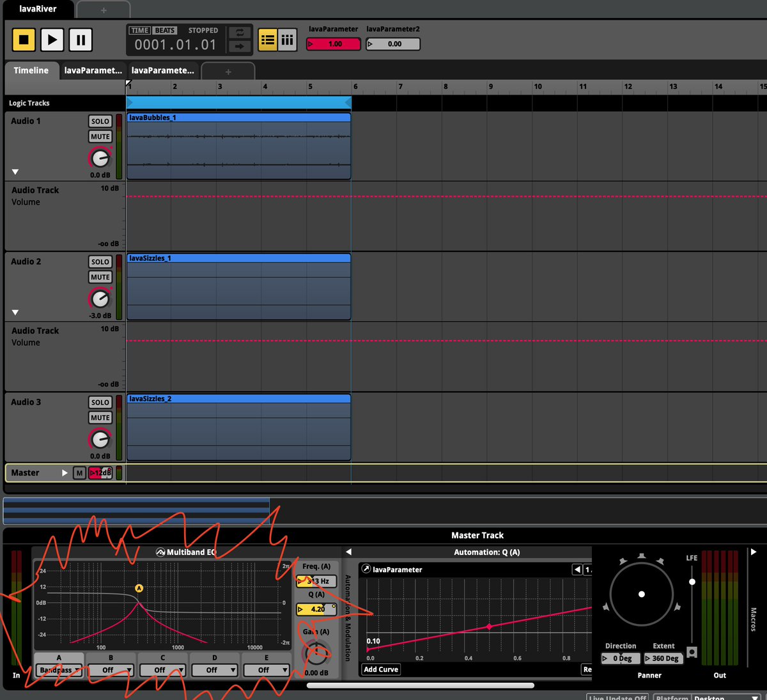
Task: Open the Macros side panel
Action: point(754,619)
